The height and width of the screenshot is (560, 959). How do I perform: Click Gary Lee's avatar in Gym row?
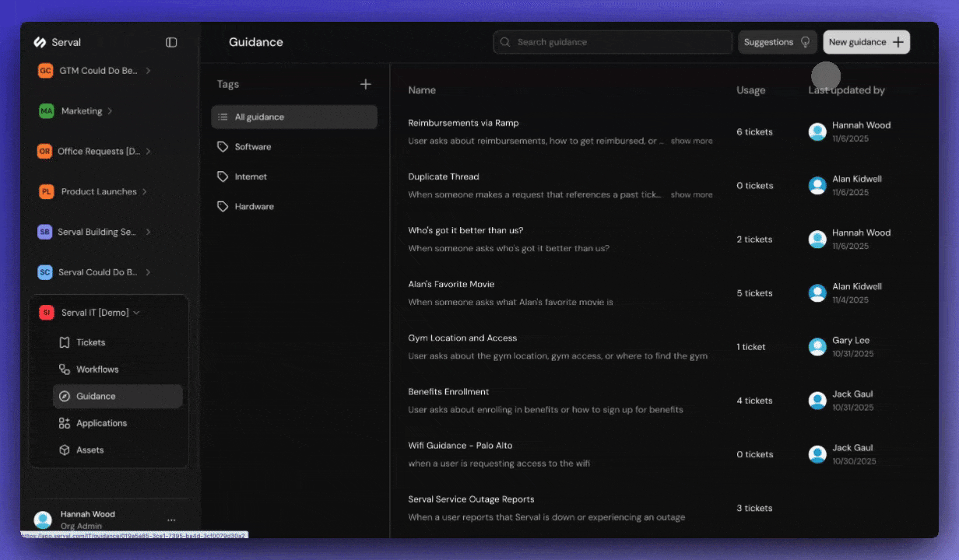(x=817, y=347)
